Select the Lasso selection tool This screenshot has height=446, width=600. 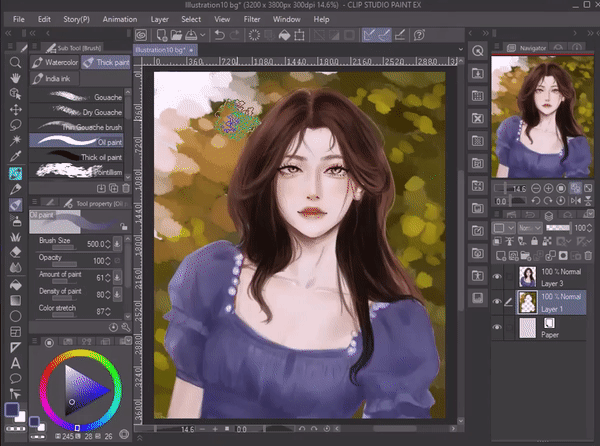[16, 125]
